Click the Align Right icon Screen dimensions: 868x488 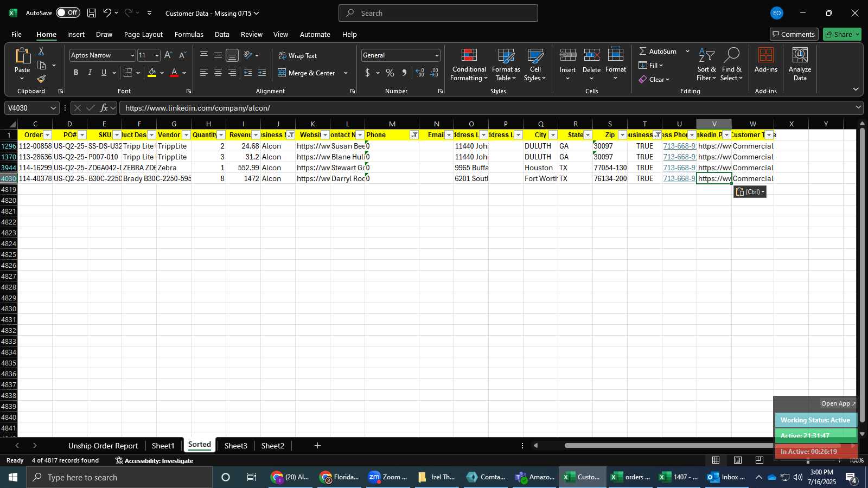click(x=232, y=73)
